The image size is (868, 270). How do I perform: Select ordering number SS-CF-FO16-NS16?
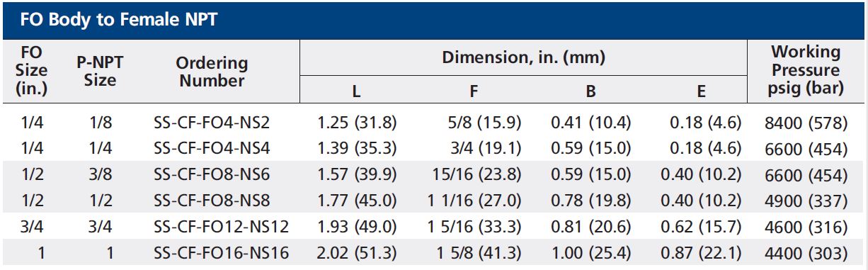pos(221,253)
